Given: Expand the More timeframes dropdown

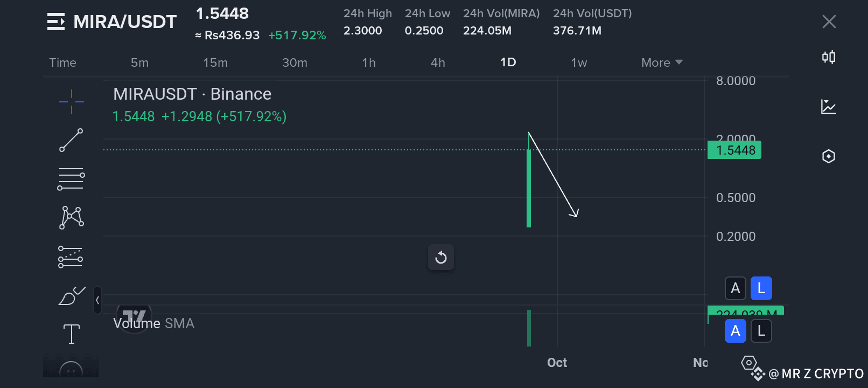Looking at the screenshot, I should pos(662,63).
